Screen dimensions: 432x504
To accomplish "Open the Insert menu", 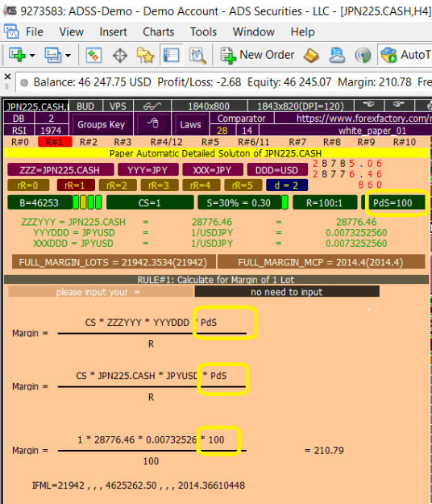I will click(113, 31).
